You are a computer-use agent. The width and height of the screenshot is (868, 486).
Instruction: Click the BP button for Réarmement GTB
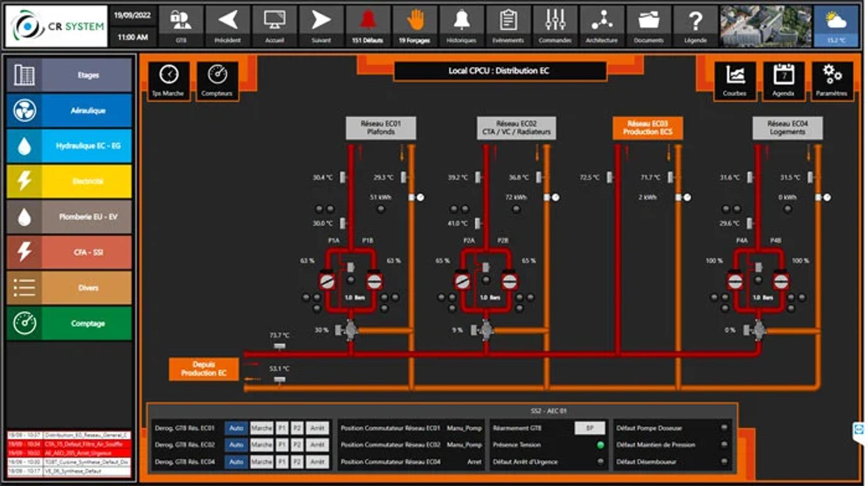[590, 428]
